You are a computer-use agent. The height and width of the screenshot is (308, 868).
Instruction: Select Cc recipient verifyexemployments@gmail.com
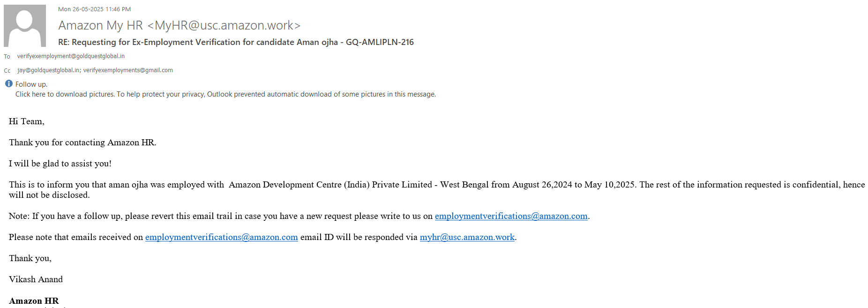128,70
